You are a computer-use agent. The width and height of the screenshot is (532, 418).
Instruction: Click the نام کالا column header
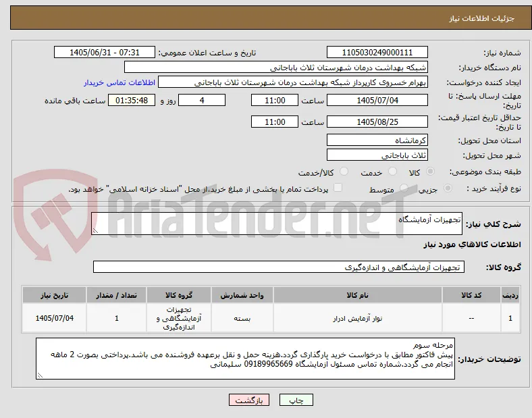tap(358, 295)
